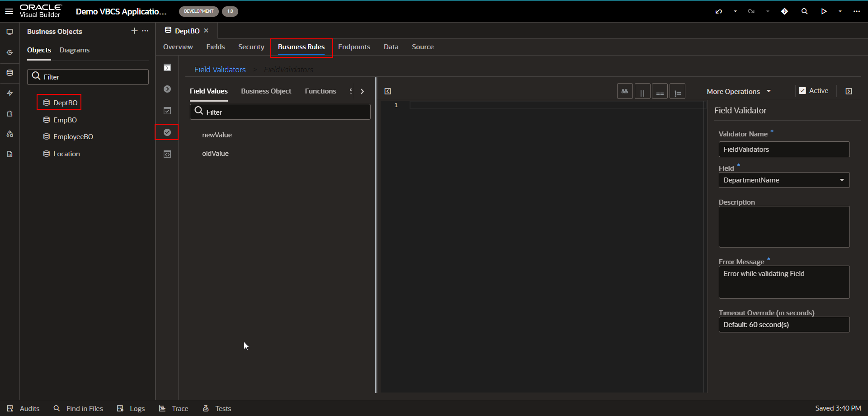The height and width of the screenshot is (416, 868).
Task: Switch to the Endpoints tab
Action: (354, 47)
